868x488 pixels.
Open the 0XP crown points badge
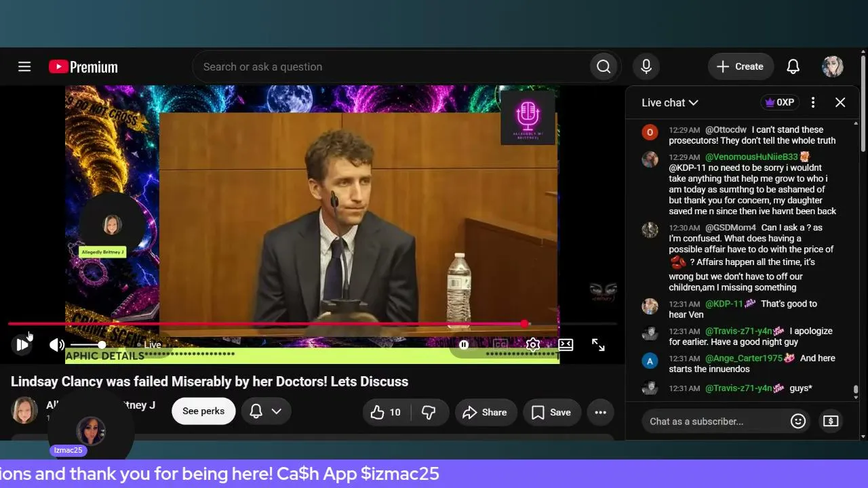coord(780,102)
